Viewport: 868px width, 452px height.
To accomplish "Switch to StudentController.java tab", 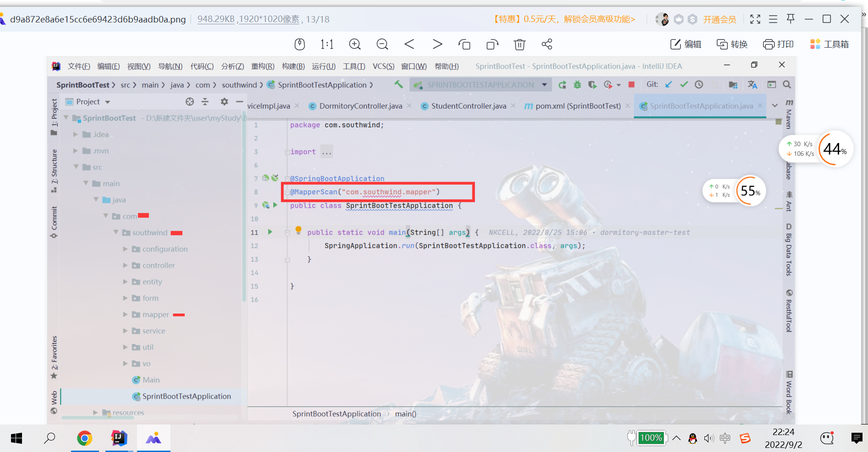I will (468, 106).
